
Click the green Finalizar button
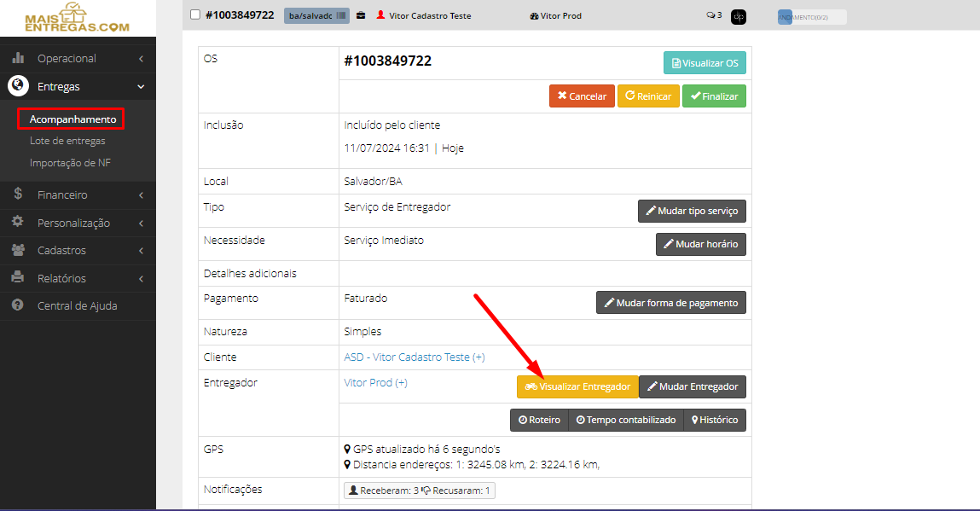(714, 96)
